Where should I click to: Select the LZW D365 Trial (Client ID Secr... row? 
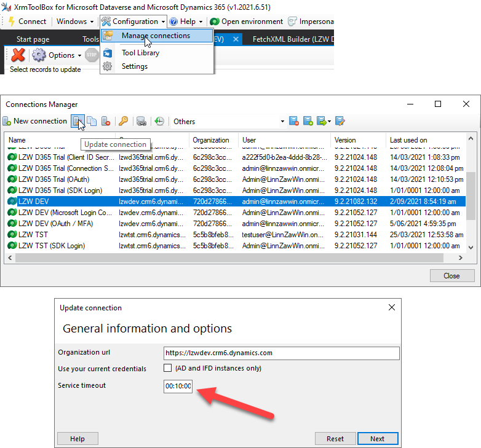(236, 157)
